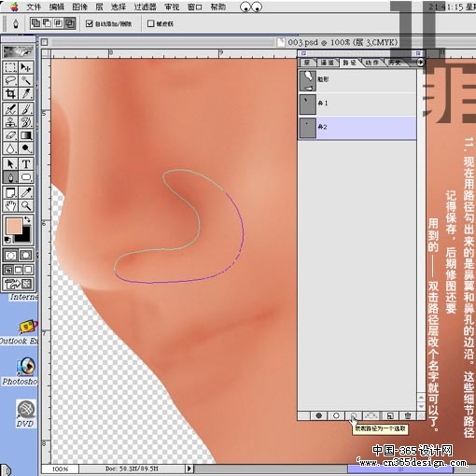The height and width of the screenshot is (476, 476).
Task: Switch to Quick Mask mode
Action: coord(26,256)
